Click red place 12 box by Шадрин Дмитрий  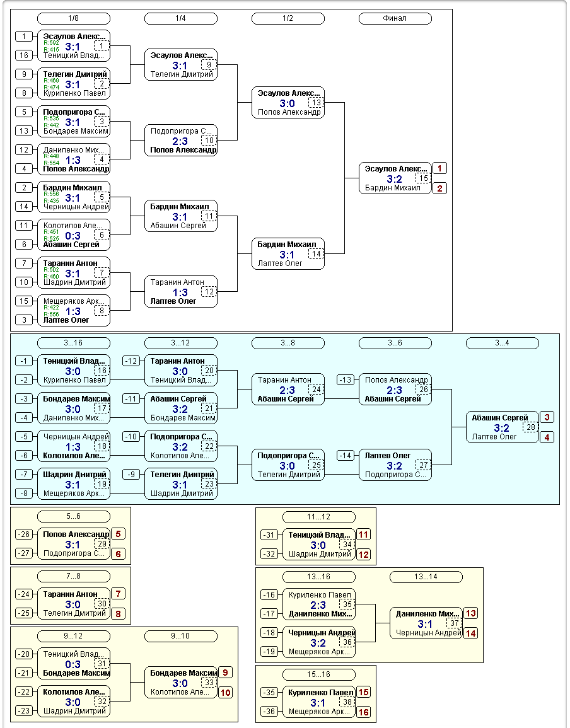point(363,555)
